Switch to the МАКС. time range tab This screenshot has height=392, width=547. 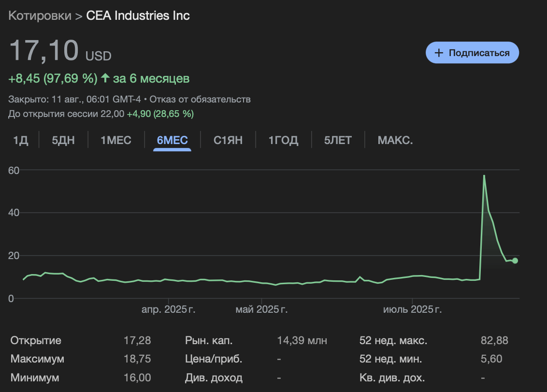click(x=395, y=140)
